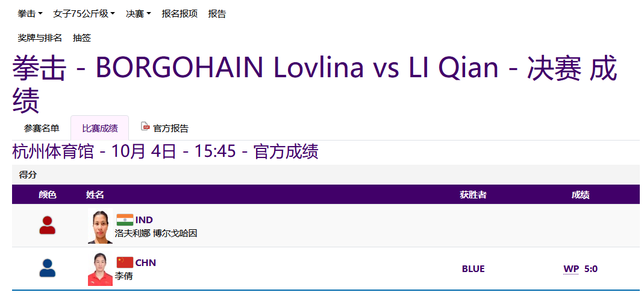Select the 比赛成绩 tab
The image size is (644, 298).
point(100,128)
